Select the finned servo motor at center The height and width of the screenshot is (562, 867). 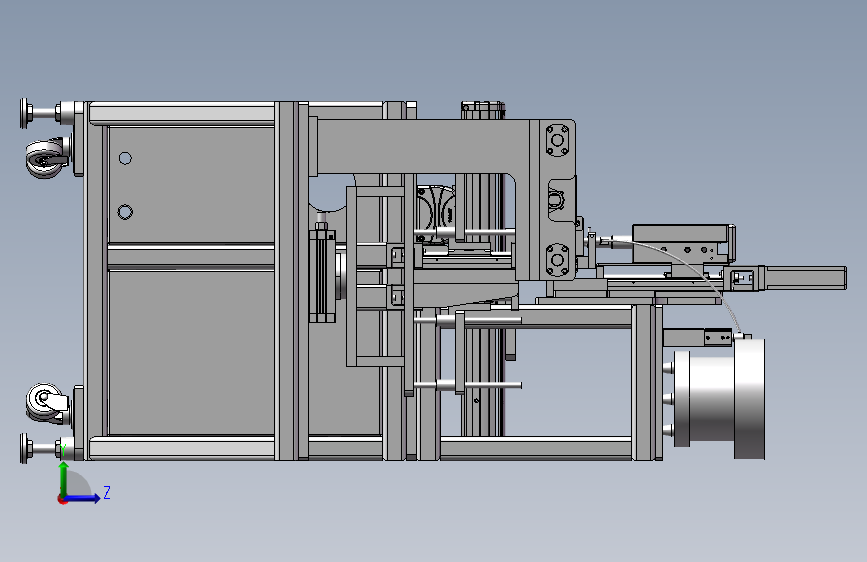click(x=322, y=277)
